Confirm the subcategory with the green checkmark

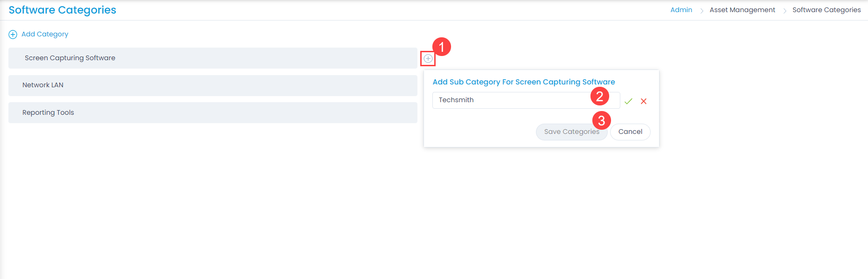pyautogui.click(x=628, y=101)
